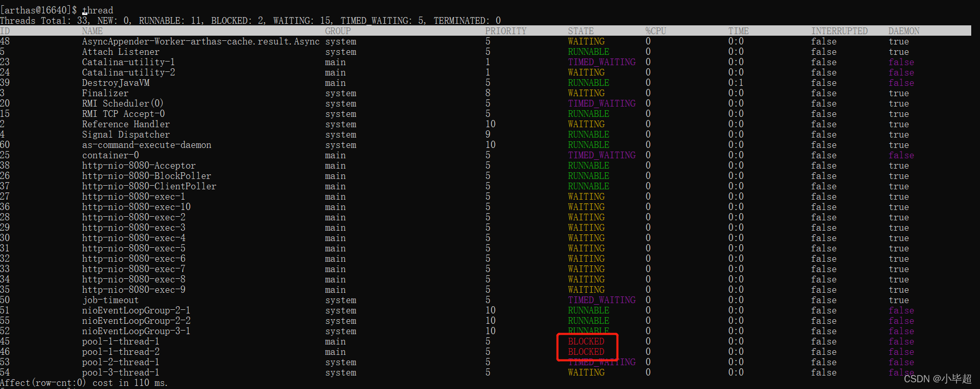Click thread name http-nio-8080-exec-10
This screenshot has height=389, width=980.
tap(136, 207)
